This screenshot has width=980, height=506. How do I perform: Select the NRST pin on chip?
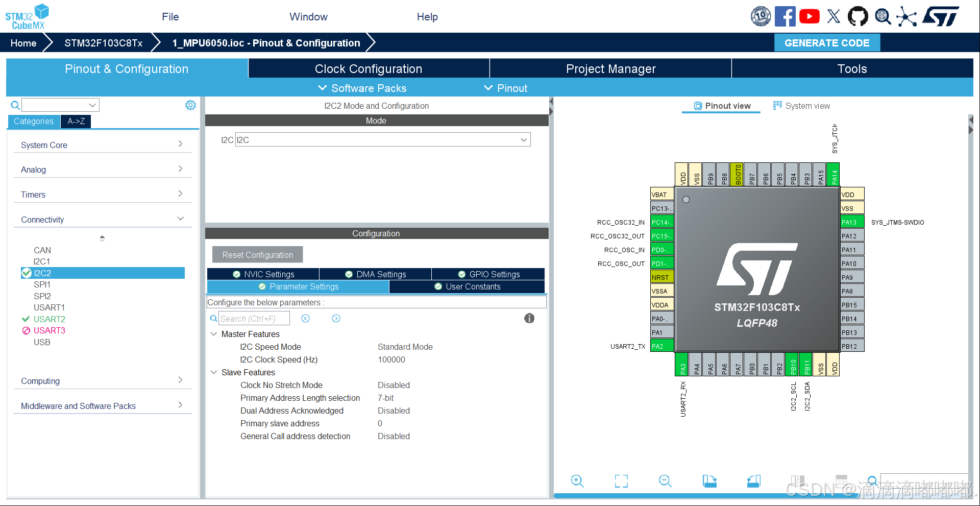[x=662, y=277]
